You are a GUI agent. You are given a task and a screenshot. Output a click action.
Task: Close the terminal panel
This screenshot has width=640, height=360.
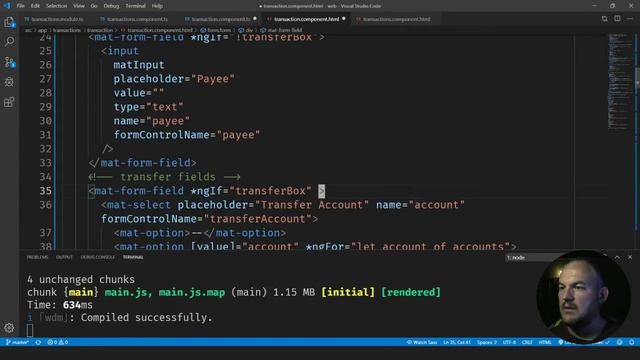point(630,257)
